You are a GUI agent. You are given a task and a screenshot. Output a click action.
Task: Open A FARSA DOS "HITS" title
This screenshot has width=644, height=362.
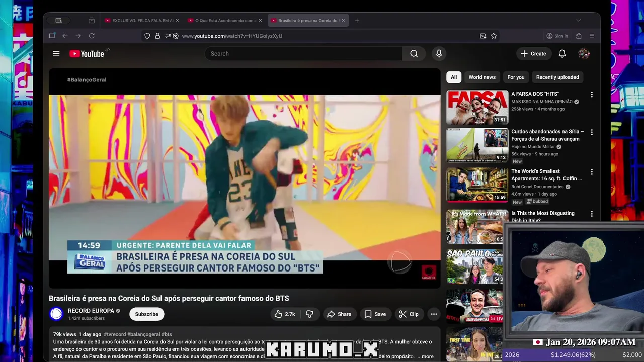535,94
